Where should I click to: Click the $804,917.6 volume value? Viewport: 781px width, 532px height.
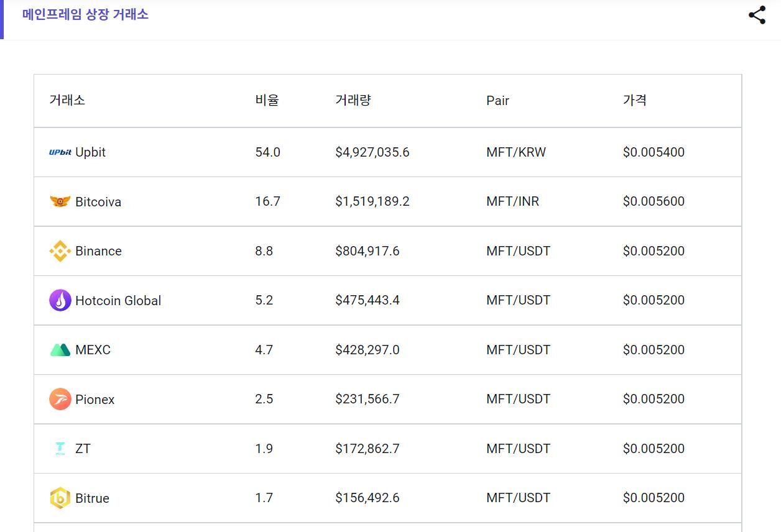[x=367, y=251]
